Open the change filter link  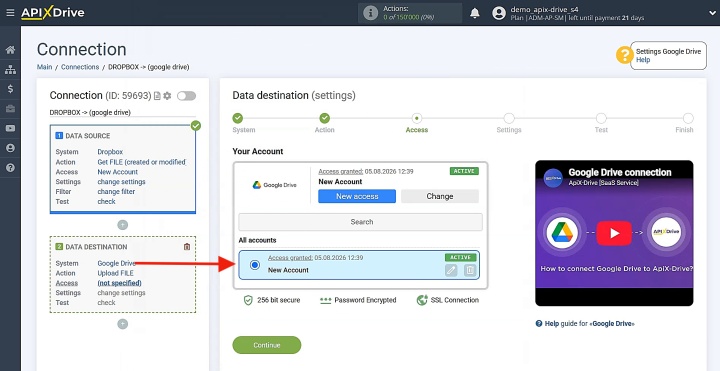pos(116,191)
